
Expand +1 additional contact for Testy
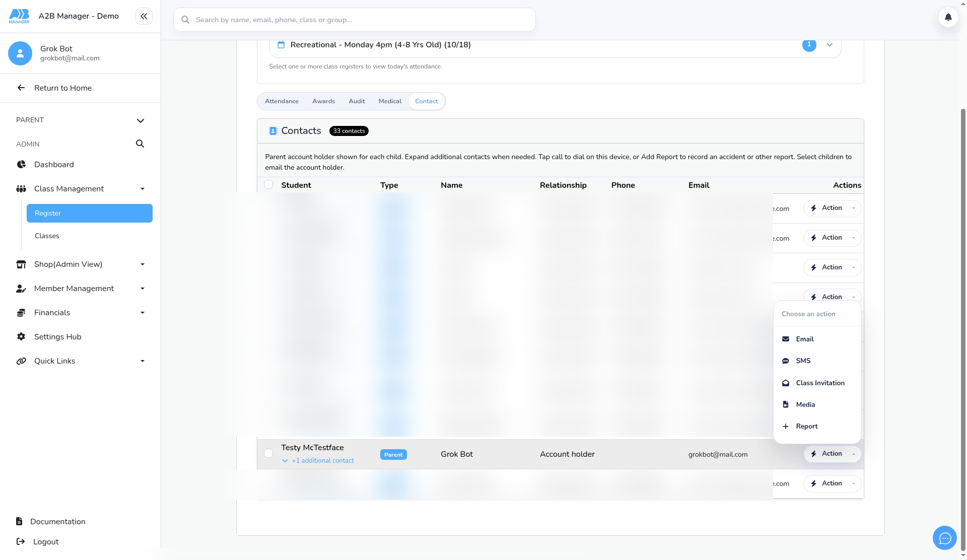click(x=318, y=460)
